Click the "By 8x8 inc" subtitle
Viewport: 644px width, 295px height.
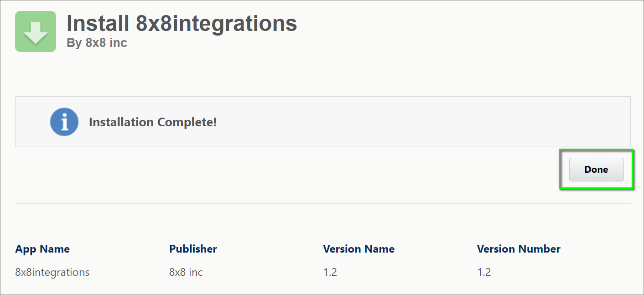coord(97,43)
